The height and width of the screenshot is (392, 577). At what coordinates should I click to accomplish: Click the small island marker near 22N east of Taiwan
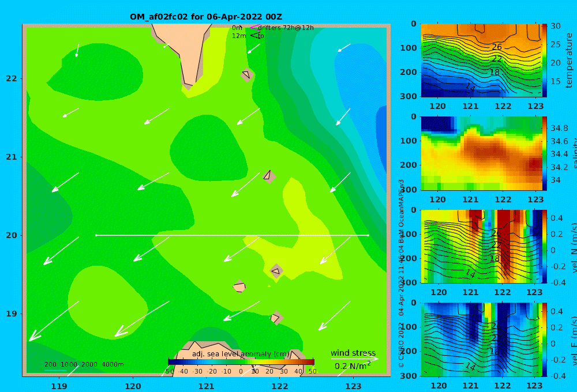coord(247,74)
